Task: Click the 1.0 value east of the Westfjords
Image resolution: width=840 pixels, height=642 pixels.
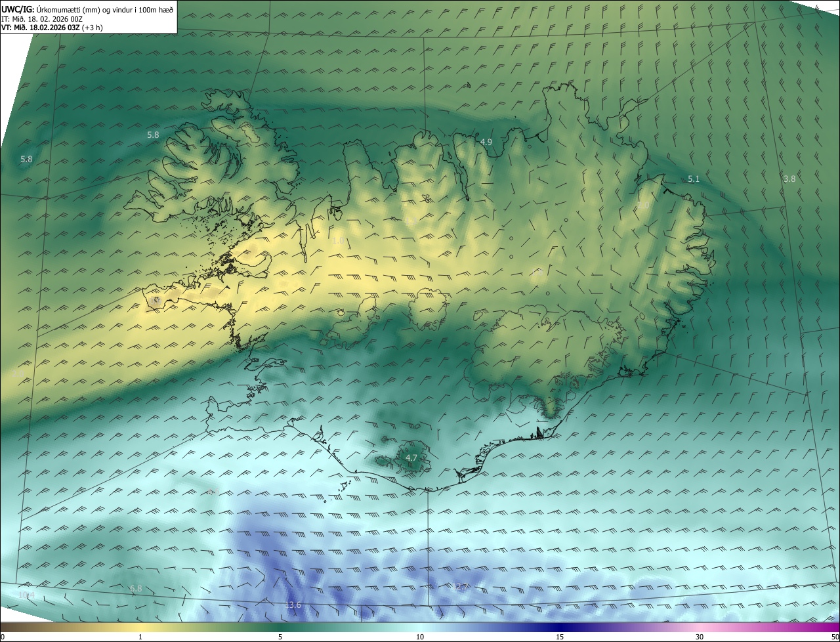Action: [338, 241]
